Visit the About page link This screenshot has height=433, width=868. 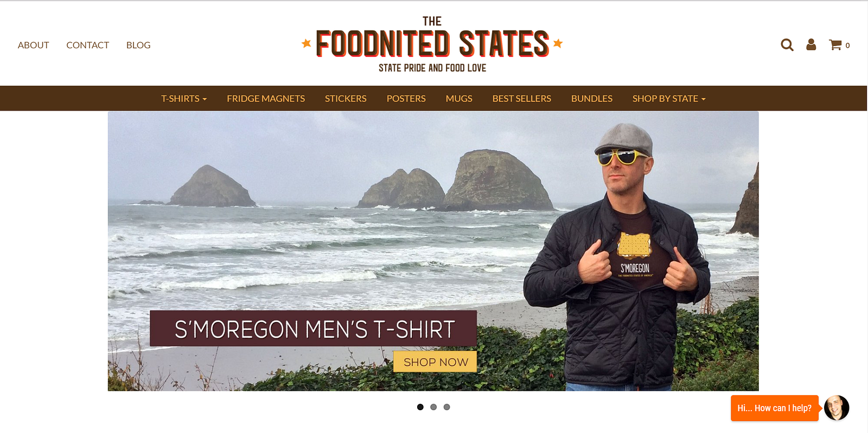(33, 45)
